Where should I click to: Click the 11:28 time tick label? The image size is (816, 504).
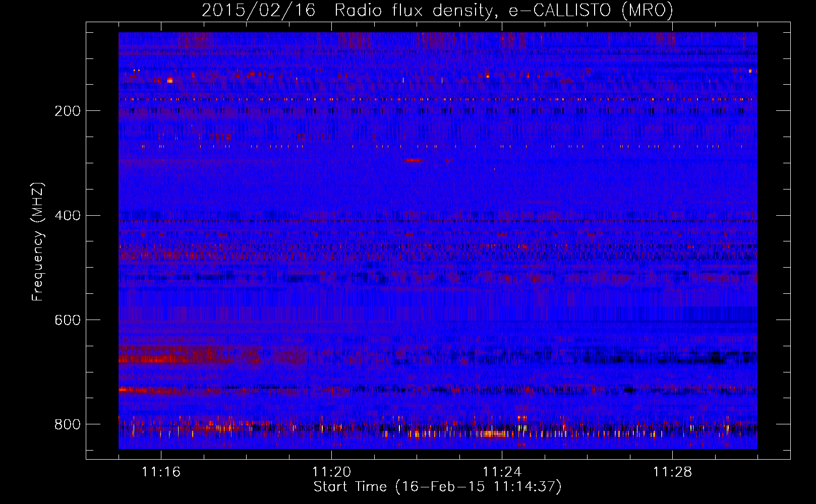(x=672, y=472)
